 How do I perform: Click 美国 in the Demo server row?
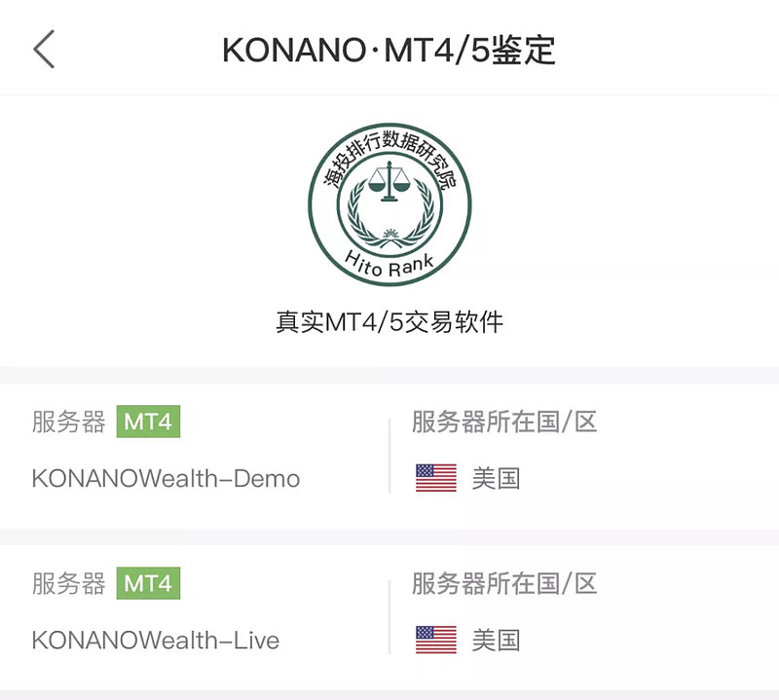pyautogui.click(x=496, y=478)
